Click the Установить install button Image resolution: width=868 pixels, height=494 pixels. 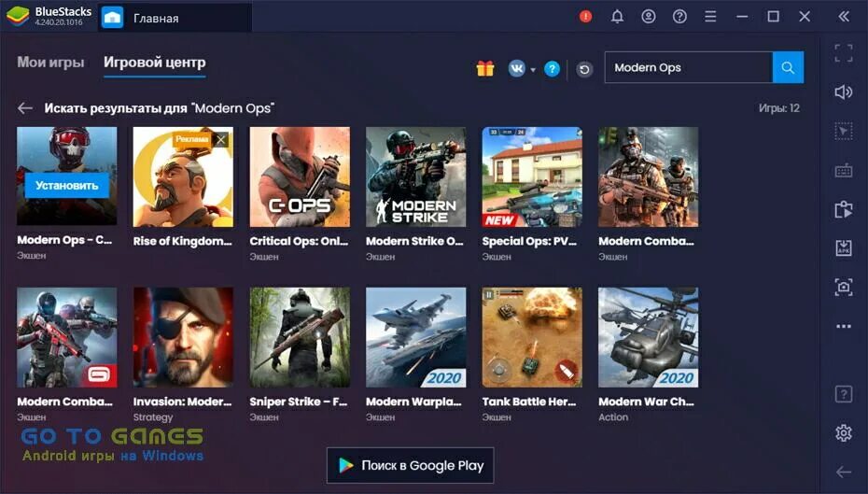67,186
